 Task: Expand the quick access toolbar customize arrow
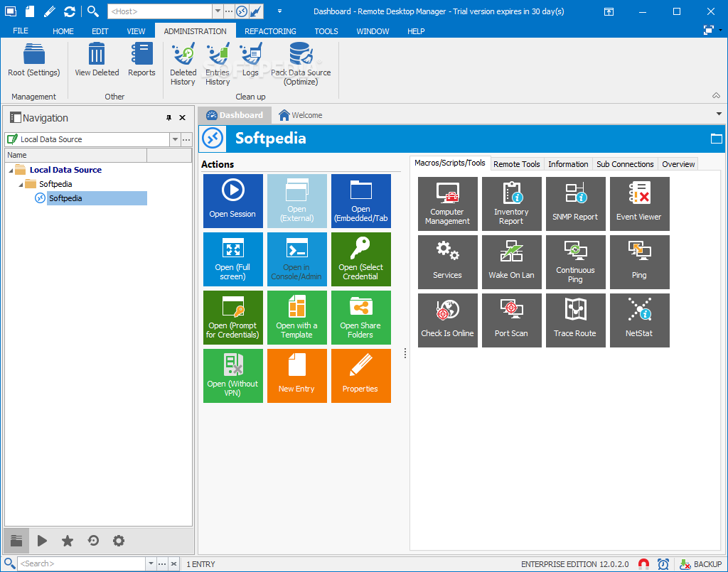[x=279, y=11]
